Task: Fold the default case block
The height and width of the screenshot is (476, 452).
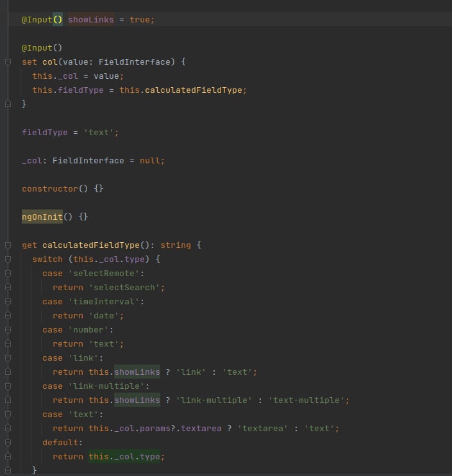Action: (8, 443)
